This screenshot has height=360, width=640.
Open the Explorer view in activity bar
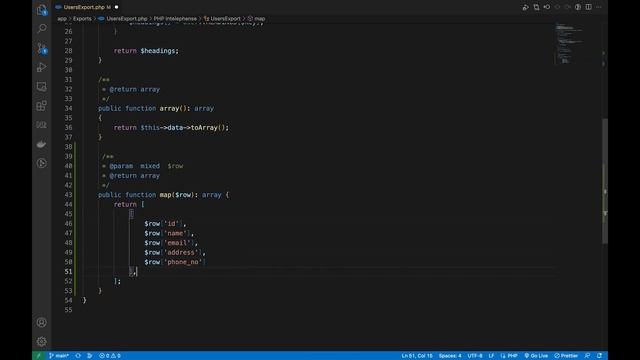point(42,9)
